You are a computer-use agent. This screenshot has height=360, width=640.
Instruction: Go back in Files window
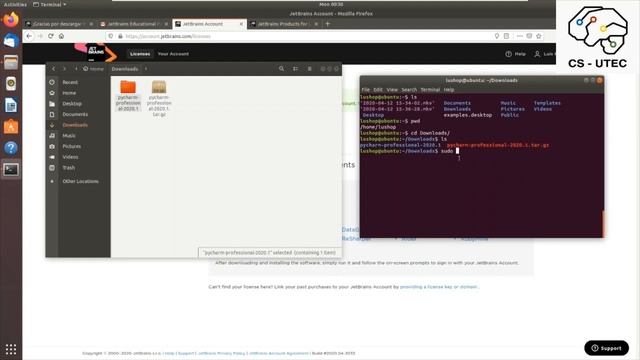(53, 69)
